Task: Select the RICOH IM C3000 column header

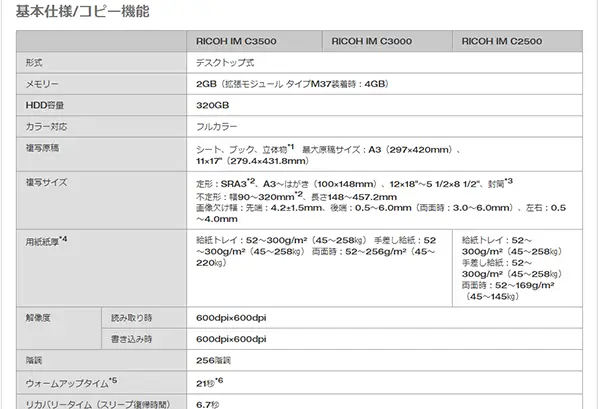Action: pos(387,41)
